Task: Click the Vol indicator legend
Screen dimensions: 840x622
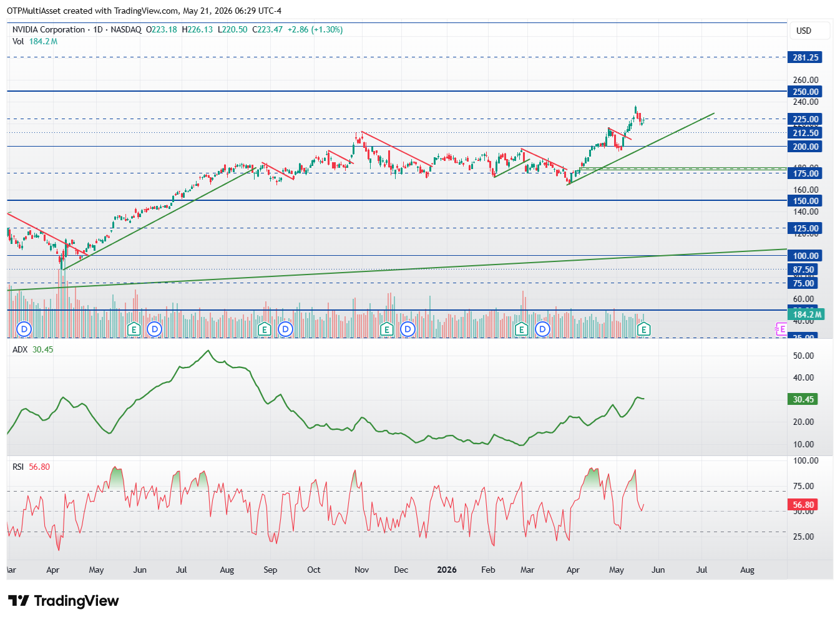Action: [35, 41]
